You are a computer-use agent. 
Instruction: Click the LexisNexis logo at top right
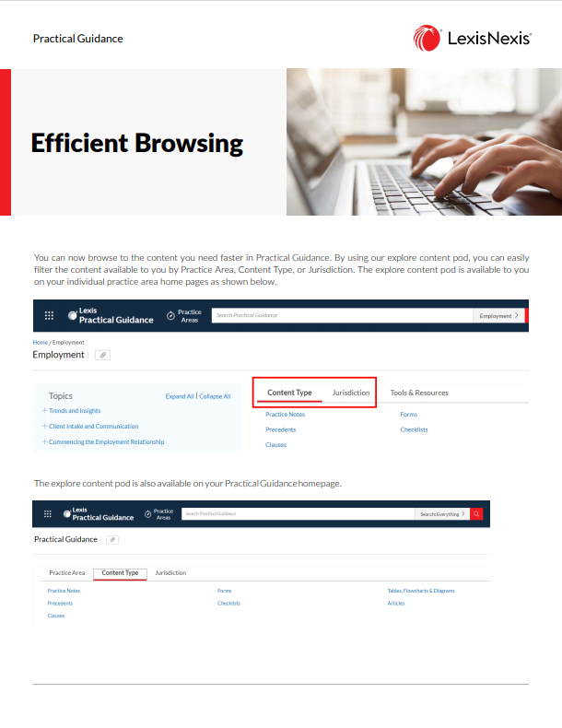click(x=472, y=38)
